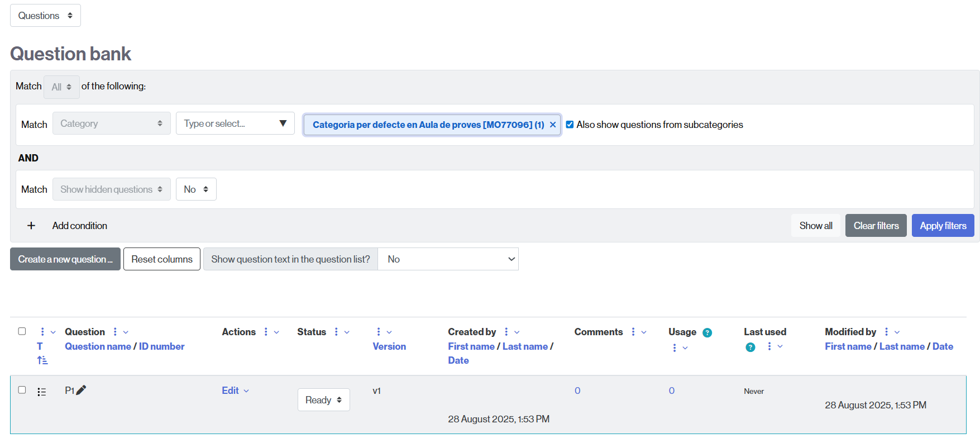Sort by Created by Last name
Image resolution: width=980 pixels, height=438 pixels.
click(x=525, y=346)
